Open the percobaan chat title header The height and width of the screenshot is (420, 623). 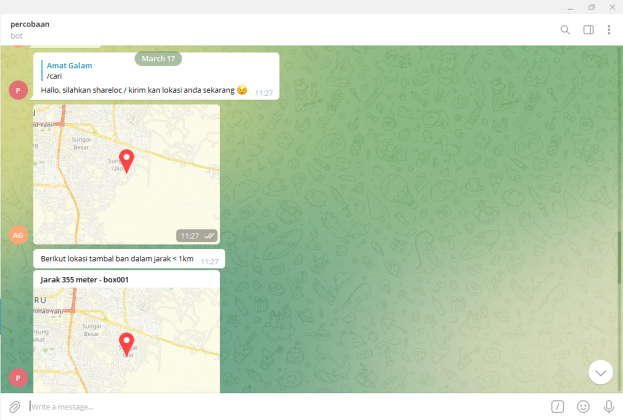click(x=30, y=24)
